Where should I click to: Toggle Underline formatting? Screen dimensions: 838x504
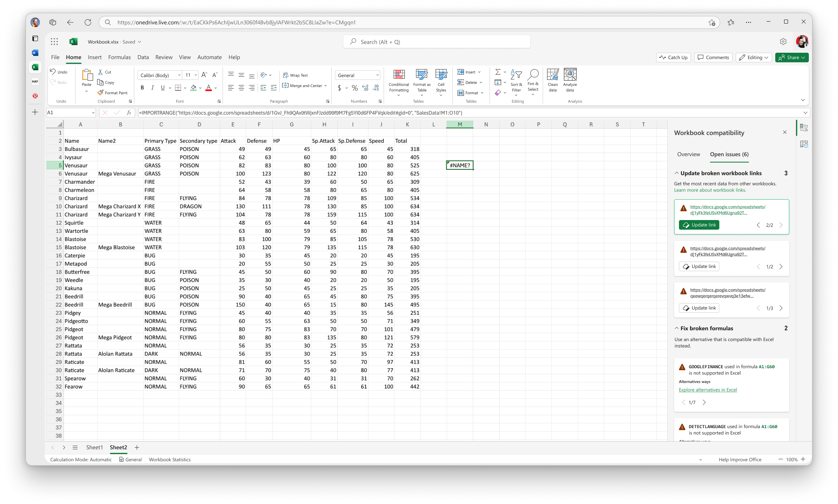pyautogui.click(x=163, y=88)
